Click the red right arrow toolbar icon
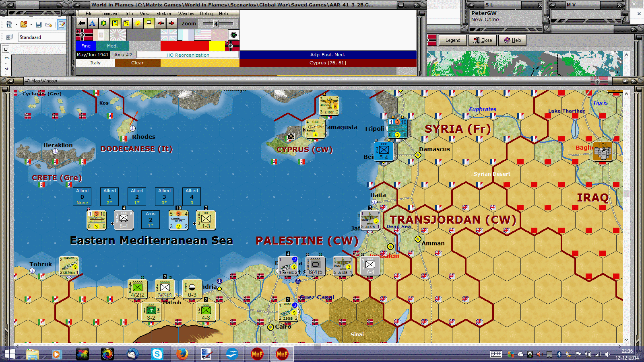644x362 pixels. click(x=172, y=23)
